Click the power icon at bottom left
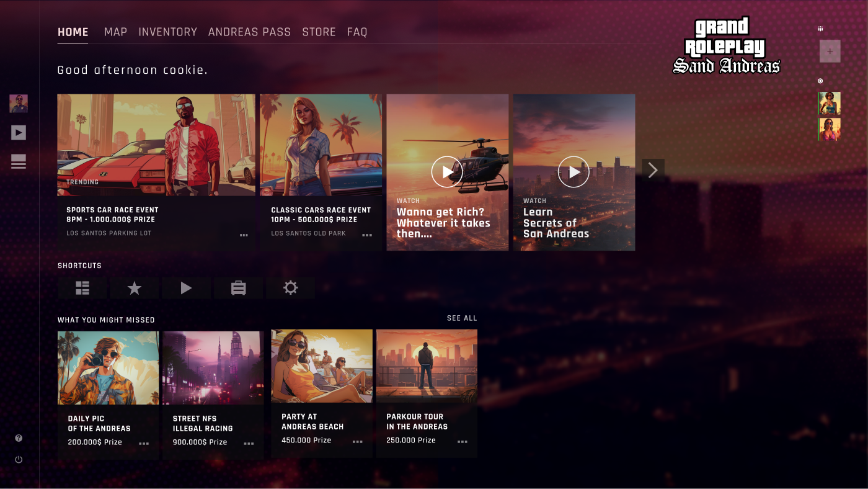 [x=19, y=459]
